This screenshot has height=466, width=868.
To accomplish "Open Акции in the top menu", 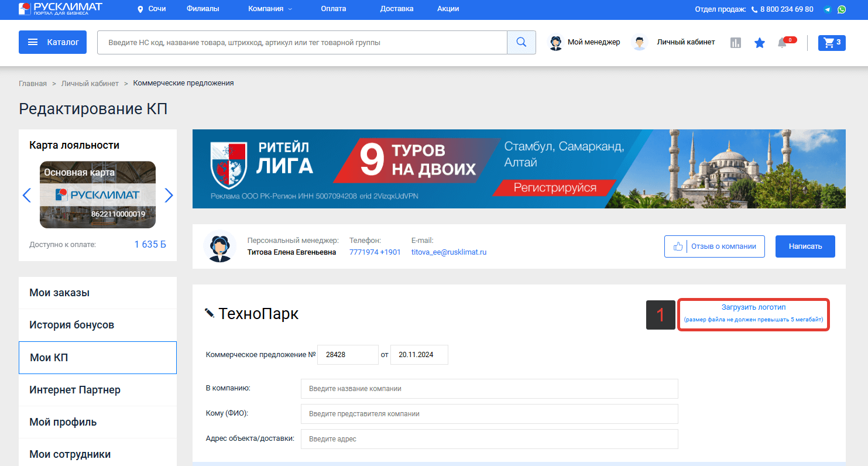I will [x=448, y=9].
